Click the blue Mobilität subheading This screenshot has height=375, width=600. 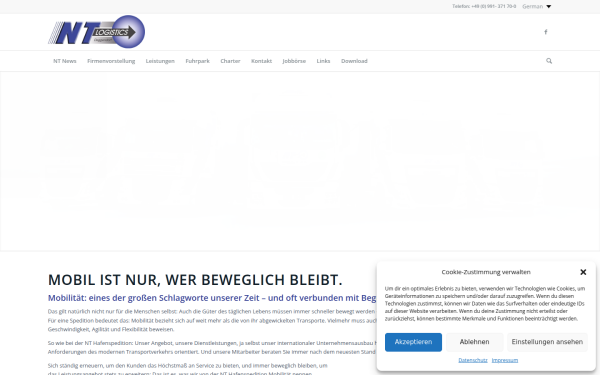pyautogui.click(x=212, y=298)
